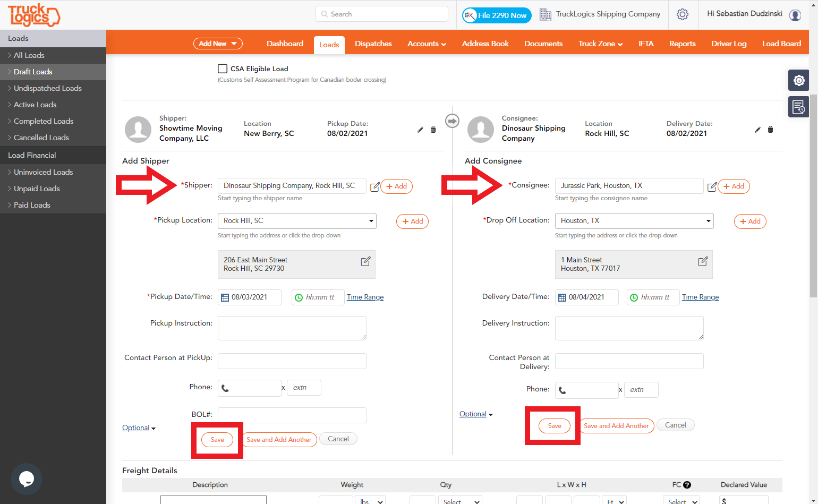Edit the 1 Main Street Houston address
The image size is (818, 504).
click(703, 261)
